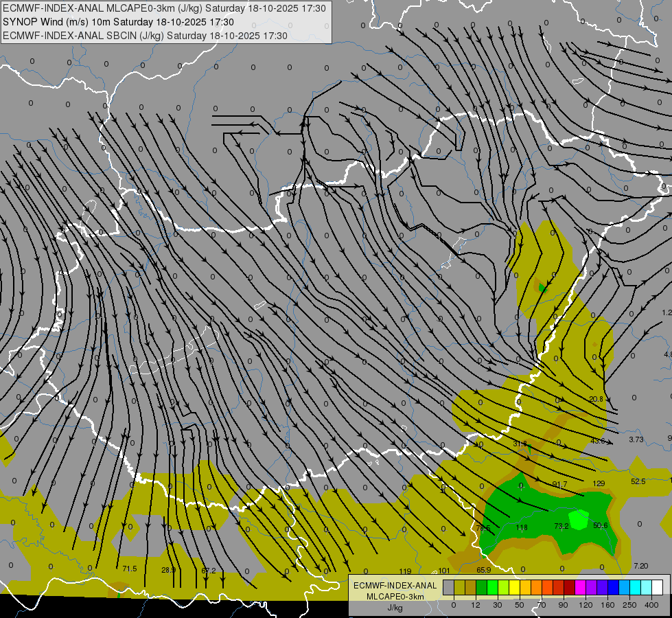The image size is (672, 618).
Task: Click the legend scale value '90'
Action: [x=563, y=605]
